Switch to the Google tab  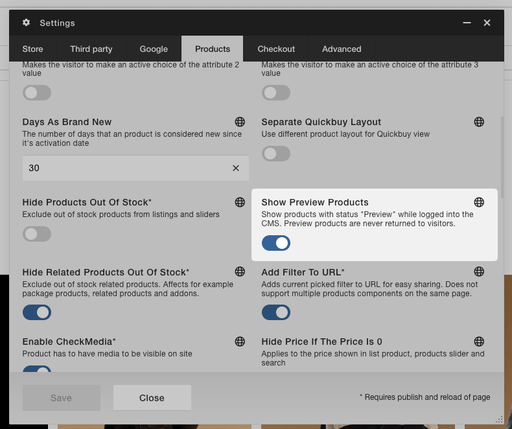click(154, 49)
